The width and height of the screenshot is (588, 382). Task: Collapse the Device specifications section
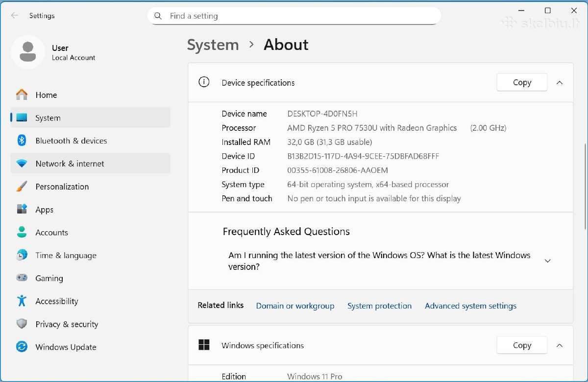pyautogui.click(x=560, y=83)
